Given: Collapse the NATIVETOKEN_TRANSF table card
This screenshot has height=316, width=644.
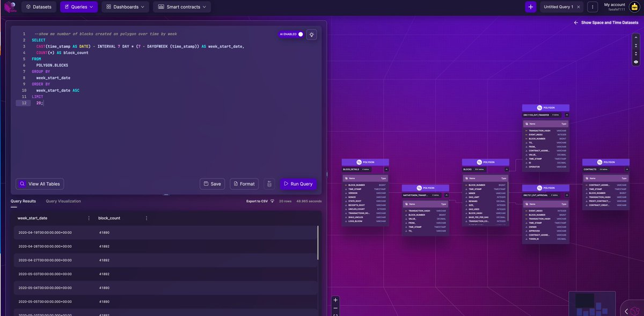Looking at the screenshot, I should coord(445,195).
